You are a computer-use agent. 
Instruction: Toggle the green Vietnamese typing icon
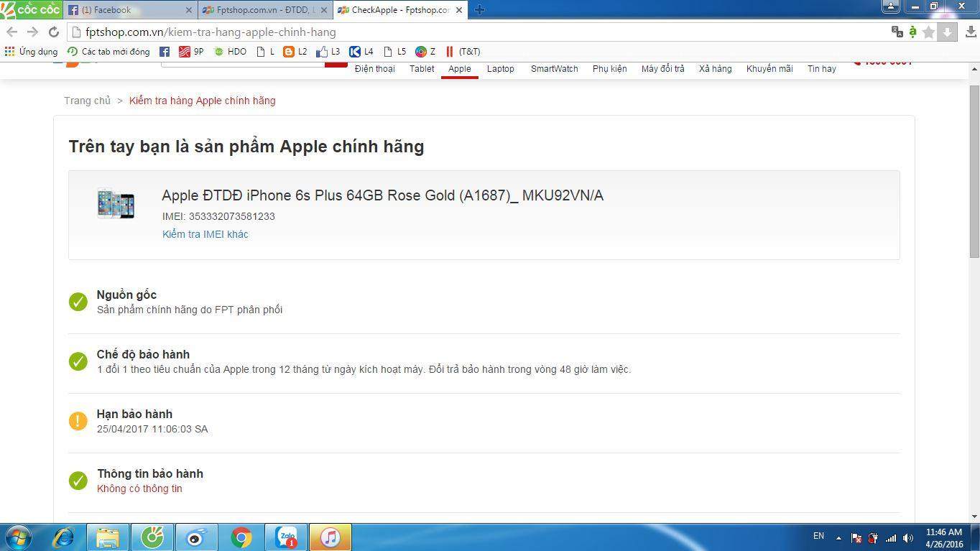click(x=912, y=32)
